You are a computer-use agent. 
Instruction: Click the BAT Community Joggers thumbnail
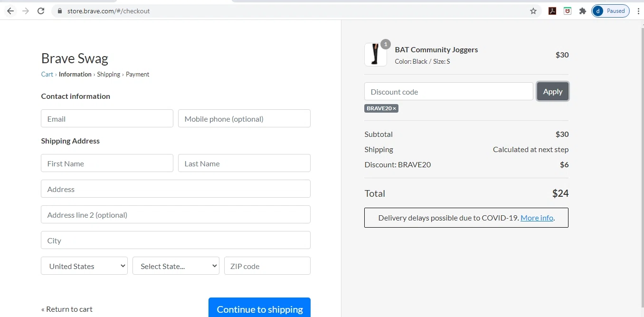point(376,55)
